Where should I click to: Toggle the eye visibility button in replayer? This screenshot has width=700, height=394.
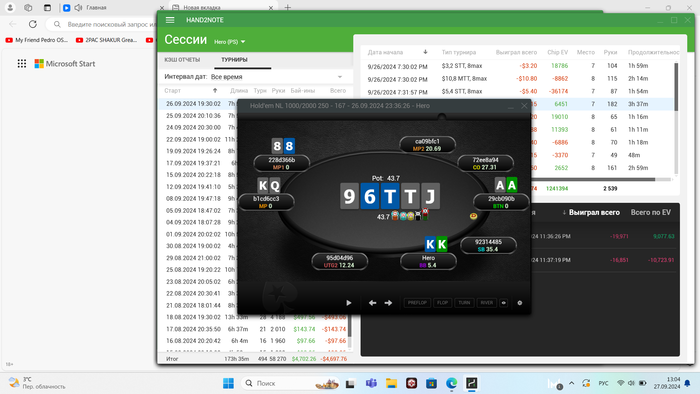504,303
